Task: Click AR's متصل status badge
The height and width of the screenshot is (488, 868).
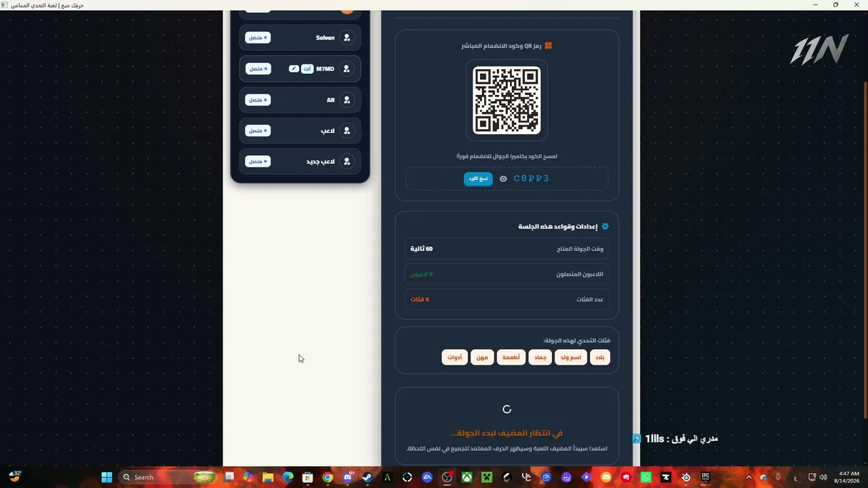Action: pyautogui.click(x=258, y=100)
